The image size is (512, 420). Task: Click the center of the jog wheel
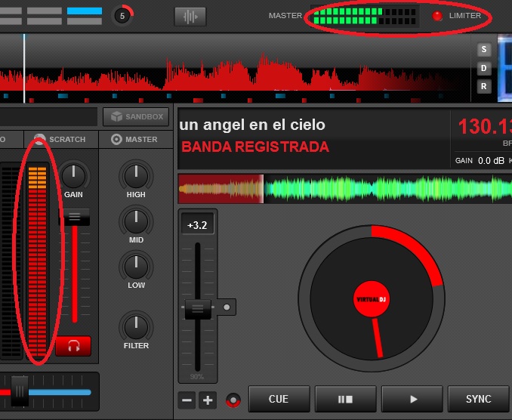pyautogui.click(x=371, y=299)
